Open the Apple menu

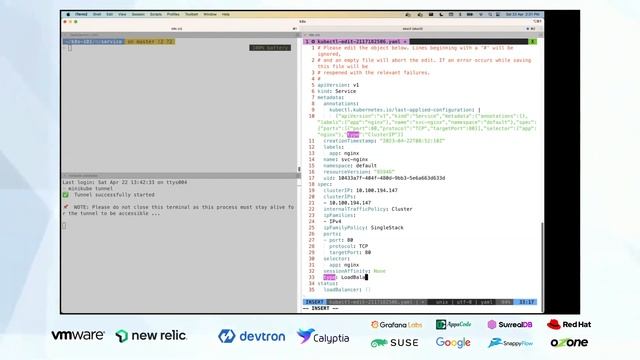[x=68, y=14]
